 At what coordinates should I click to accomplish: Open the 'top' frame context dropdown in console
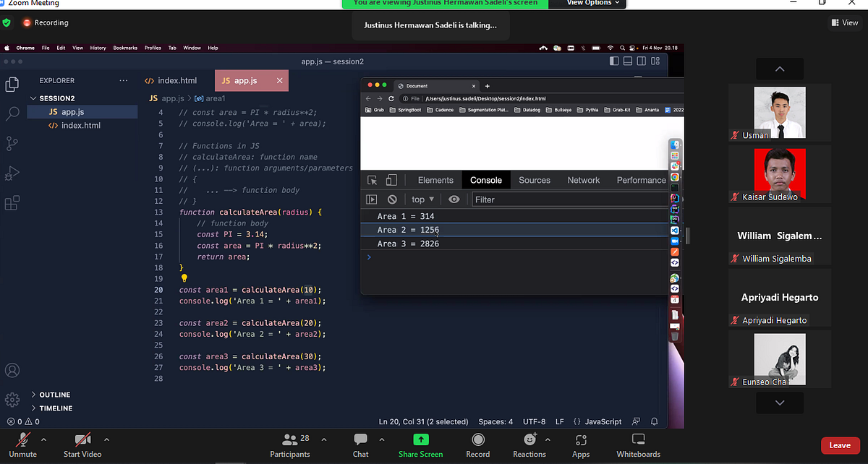tap(422, 199)
